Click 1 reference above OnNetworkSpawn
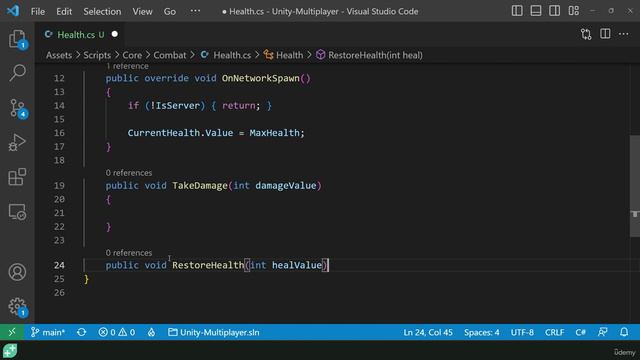 click(x=127, y=66)
